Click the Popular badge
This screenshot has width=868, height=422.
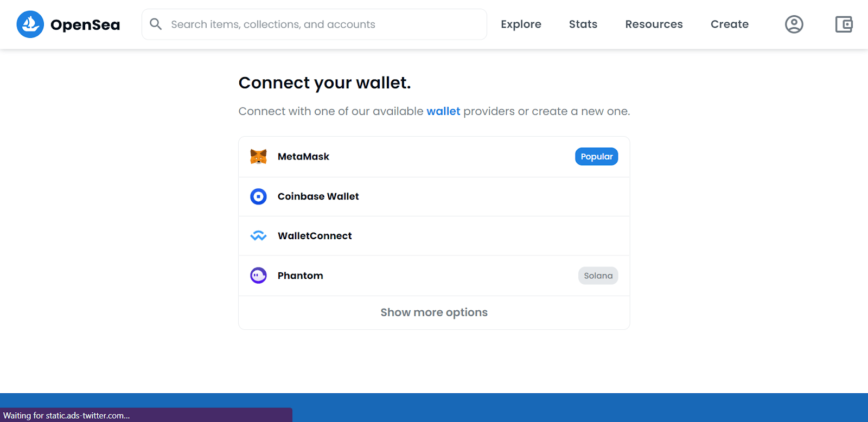click(x=596, y=157)
